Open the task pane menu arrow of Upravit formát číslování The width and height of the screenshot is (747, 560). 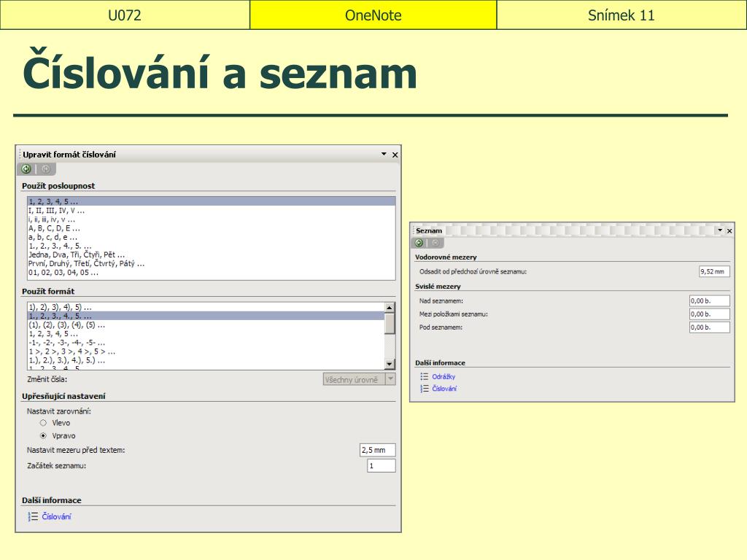[384, 155]
